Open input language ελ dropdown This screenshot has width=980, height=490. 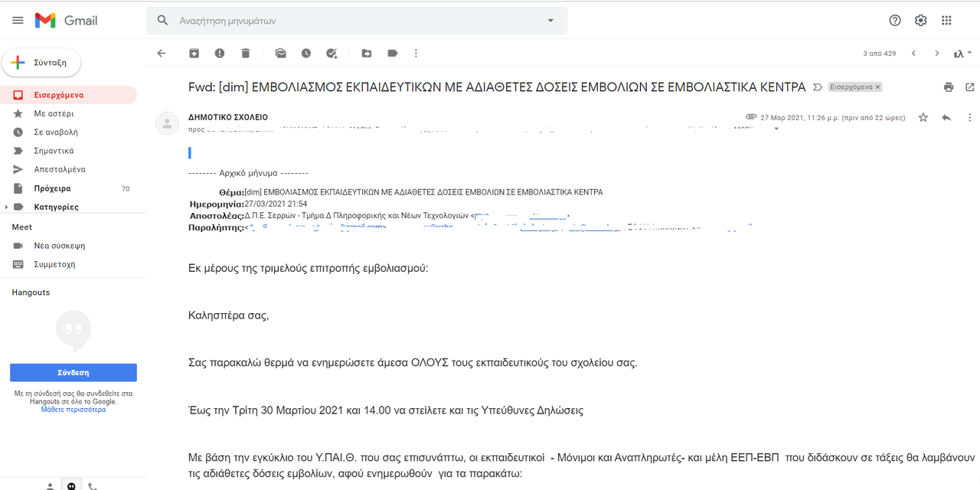tap(963, 54)
